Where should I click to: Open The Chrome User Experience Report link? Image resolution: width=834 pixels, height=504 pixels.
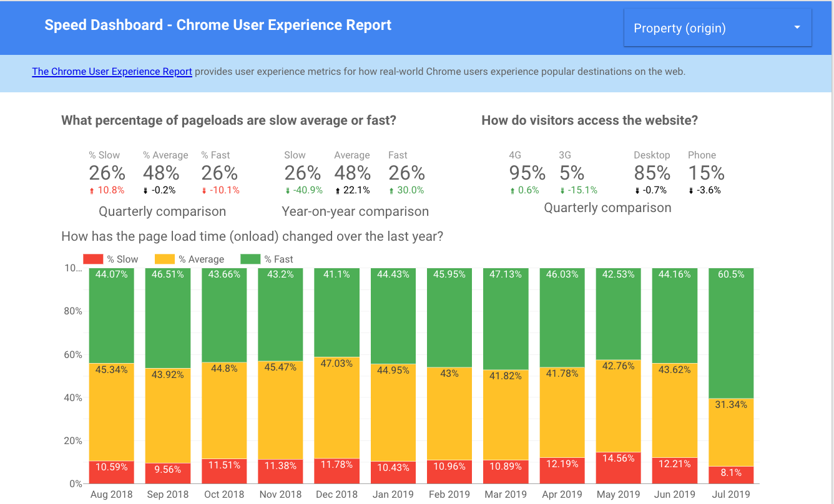click(x=112, y=72)
